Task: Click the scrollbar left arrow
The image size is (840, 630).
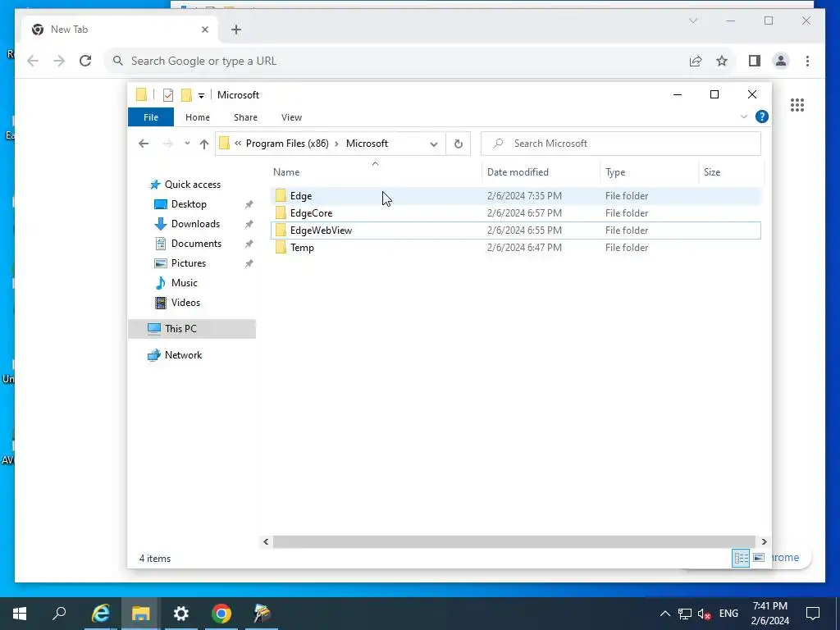Action: [x=266, y=541]
